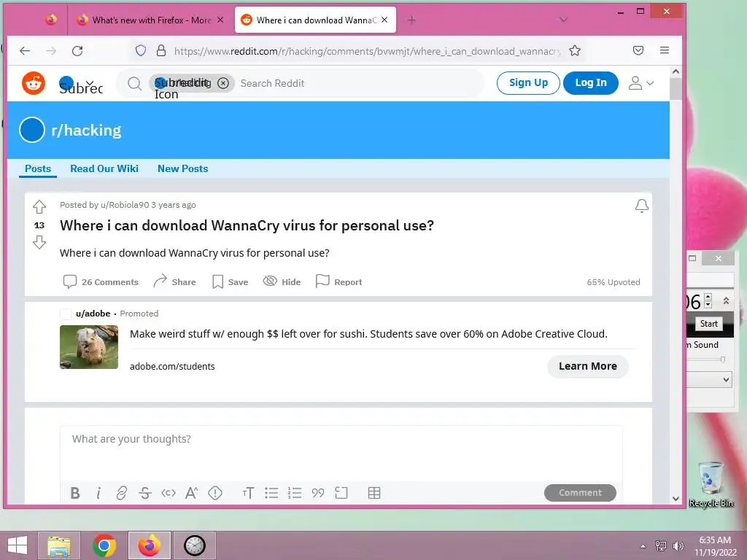Open Chrome from the taskbar
Image resolution: width=747 pixels, height=560 pixels.
104,545
